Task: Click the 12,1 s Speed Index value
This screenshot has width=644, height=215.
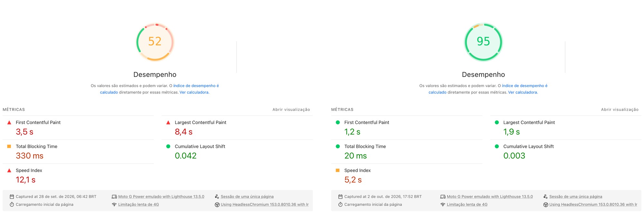Action: 26,180
